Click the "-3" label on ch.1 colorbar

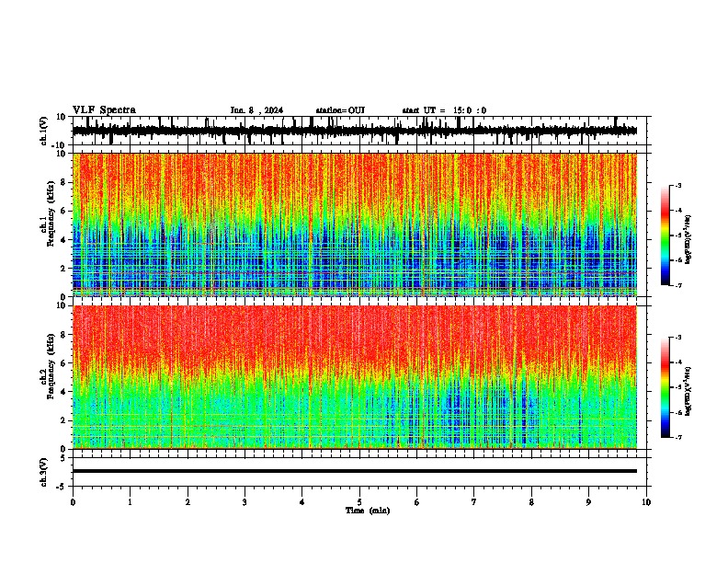pyautogui.click(x=677, y=185)
